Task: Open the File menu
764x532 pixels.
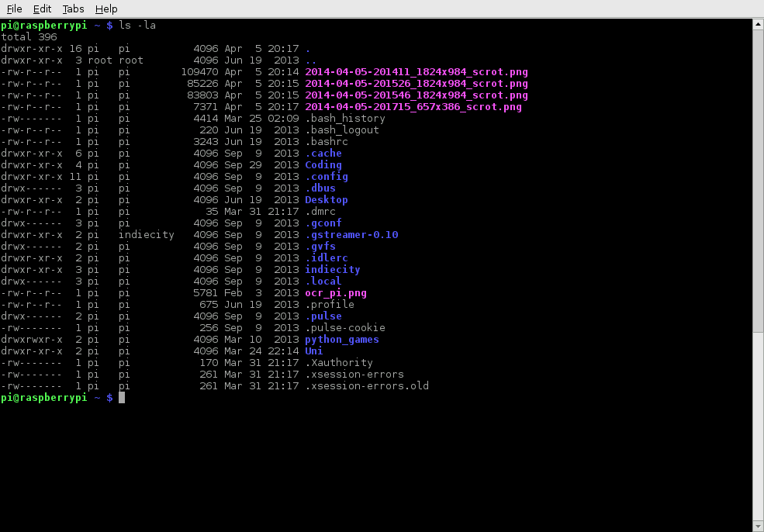Action: 14,9
